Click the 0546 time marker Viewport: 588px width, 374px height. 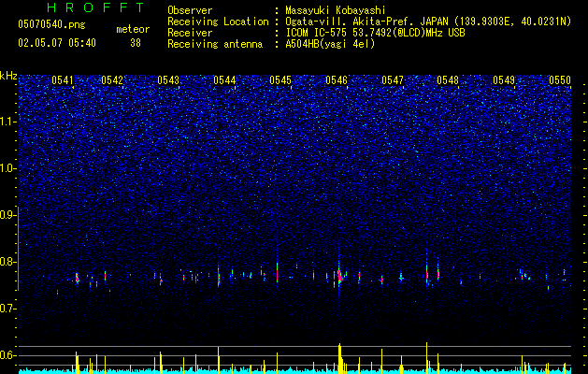337,80
